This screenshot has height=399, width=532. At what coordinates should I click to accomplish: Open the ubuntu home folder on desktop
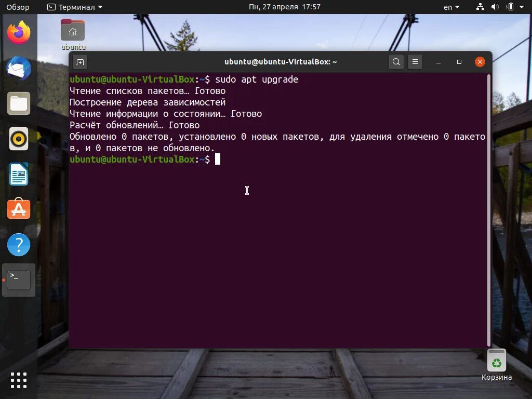click(73, 35)
